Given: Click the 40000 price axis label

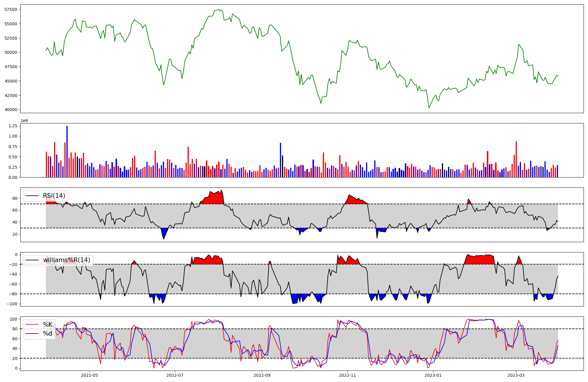Looking at the screenshot, I should click(x=11, y=110).
